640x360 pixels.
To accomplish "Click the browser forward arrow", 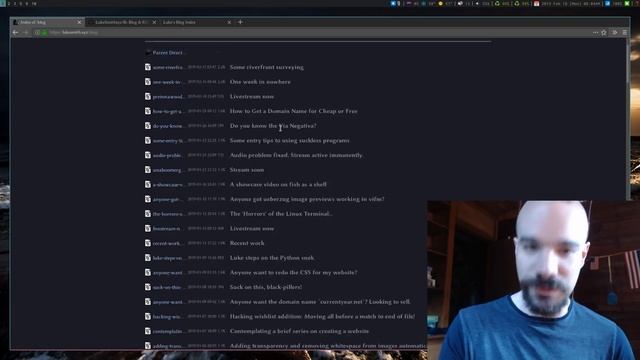I will pos(25,32).
